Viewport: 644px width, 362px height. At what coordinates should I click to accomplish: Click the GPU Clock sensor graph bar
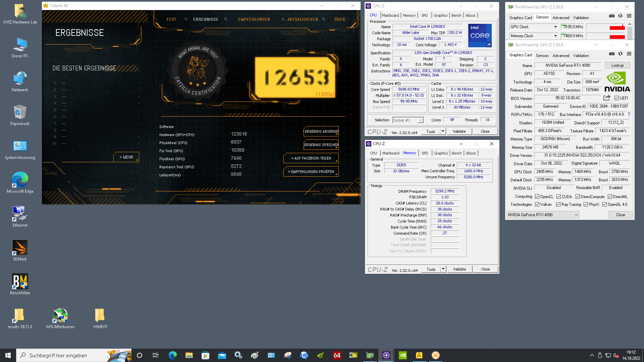606,27
